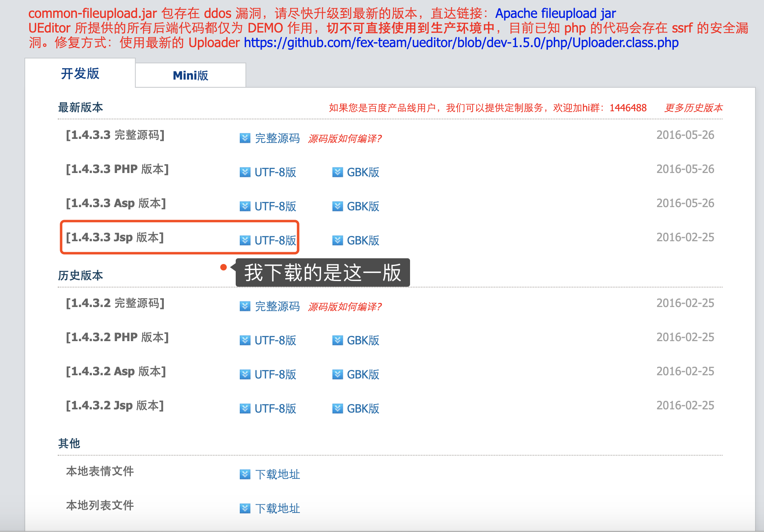
Task: Download 1.4.3.2 Asp GBK版
Action: click(x=363, y=374)
